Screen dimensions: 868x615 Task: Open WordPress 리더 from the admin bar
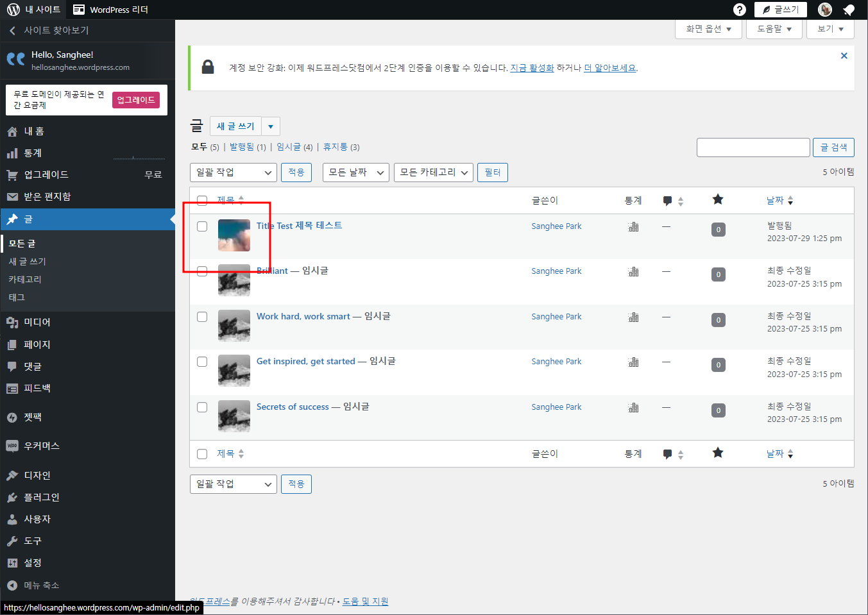110,10
